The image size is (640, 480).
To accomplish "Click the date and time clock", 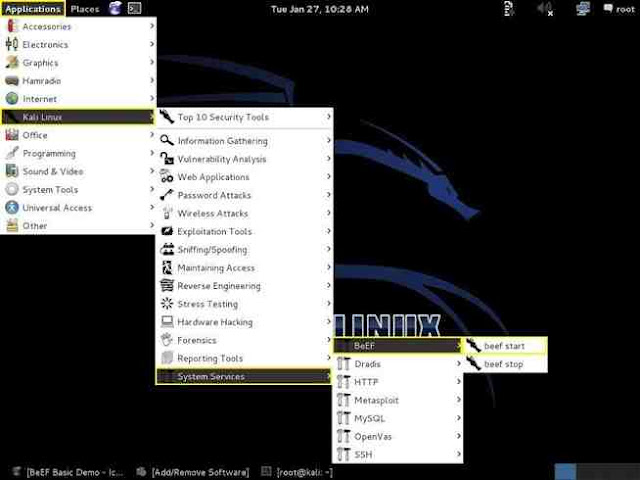I will pos(320,9).
